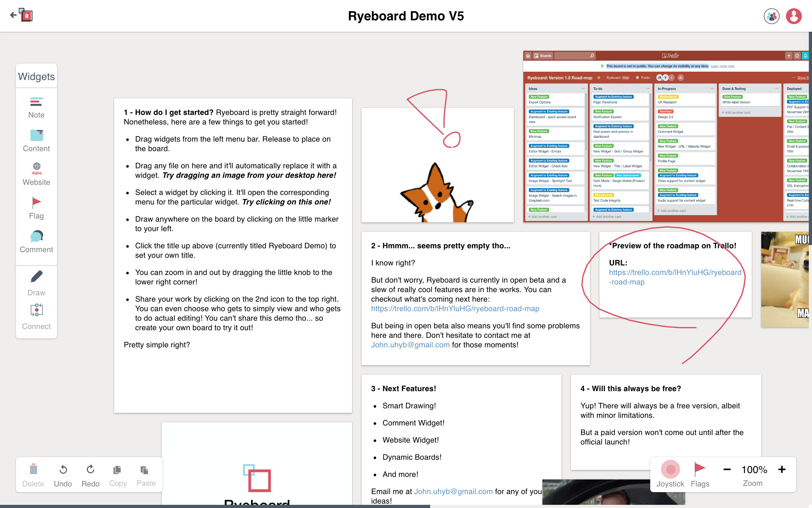
Task: Select the Website widget
Action: [x=36, y=174]
